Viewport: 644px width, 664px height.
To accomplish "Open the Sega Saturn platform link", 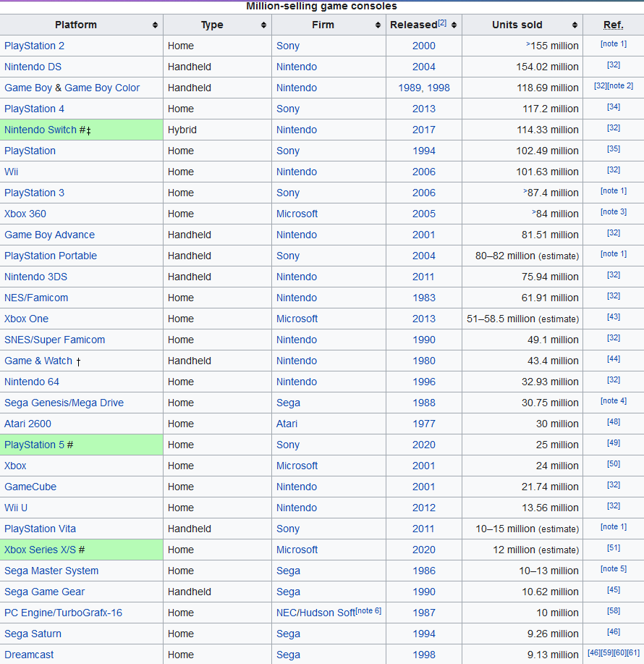I will click(33, 634).
